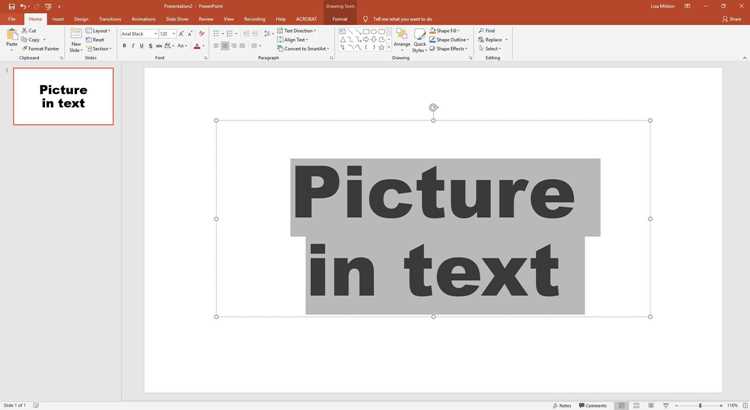Screen dimensions: 750x410
Task: Click the Shape Fill button
Action: (445, 31)
